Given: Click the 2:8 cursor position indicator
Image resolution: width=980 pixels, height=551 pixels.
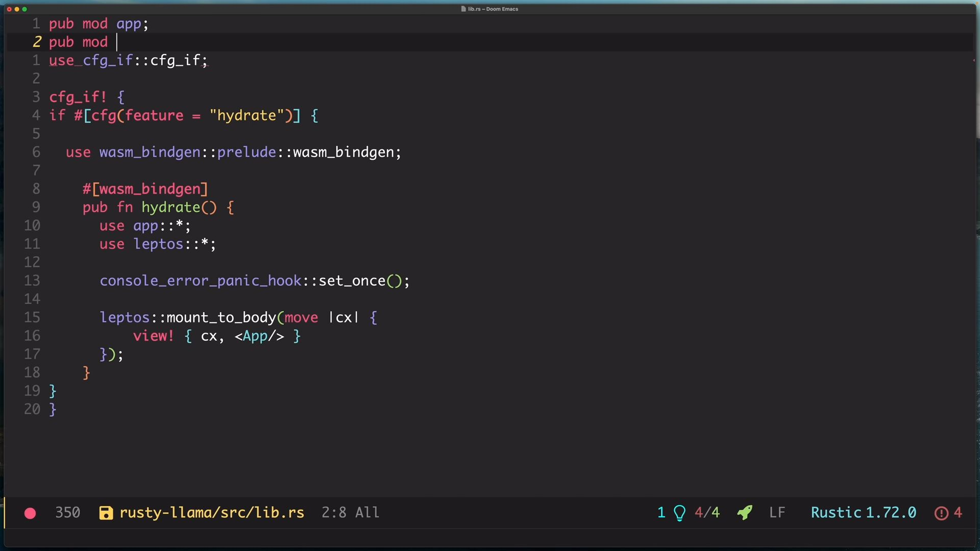Looking at the screenshot, I should pos(334,513).
